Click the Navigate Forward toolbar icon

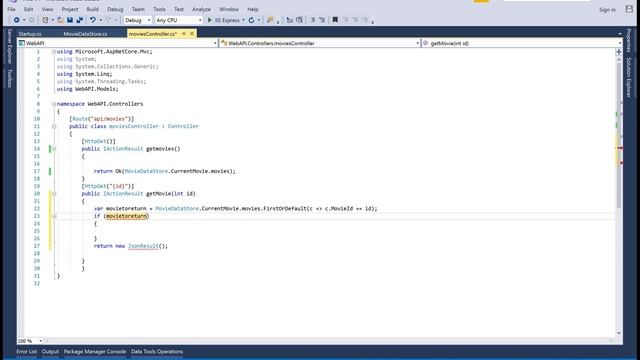coord(31,20)
